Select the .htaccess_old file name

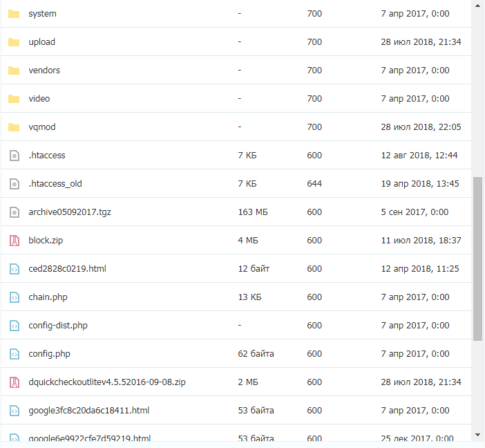(55, 184)
